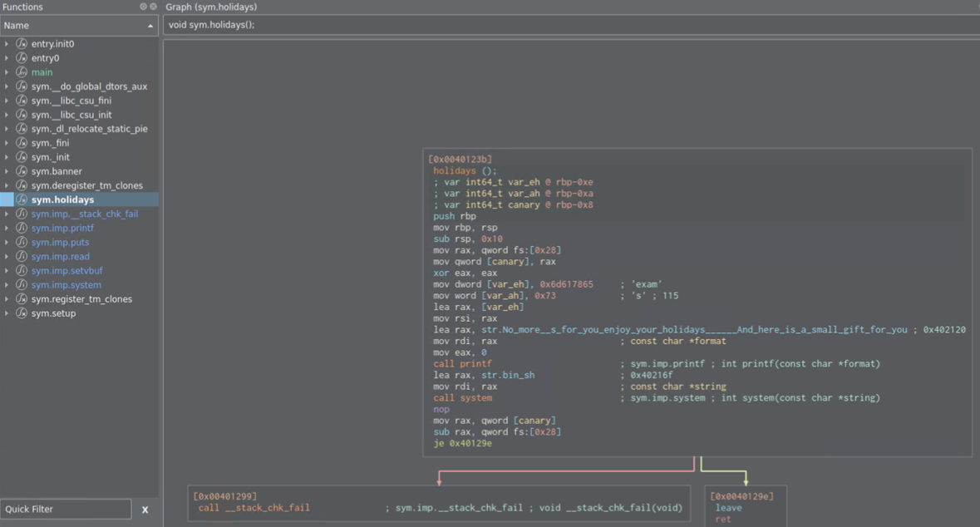980x527 pixels.
Task: Select sym.imp.puts in the function list
Action: coord(60,243)
